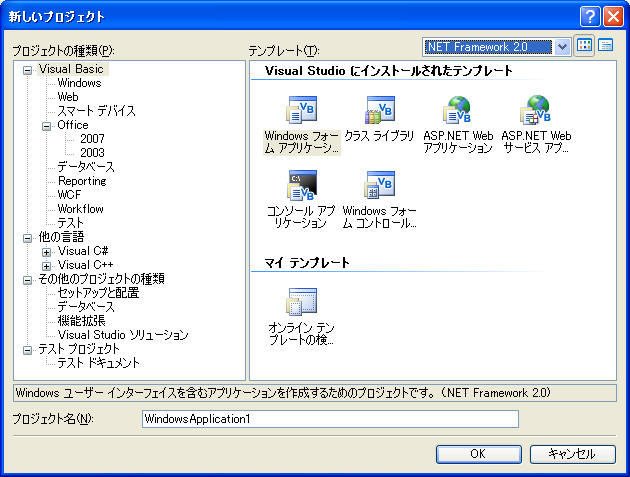
Task: Select the Office project type
Action: tap(73, 125)
